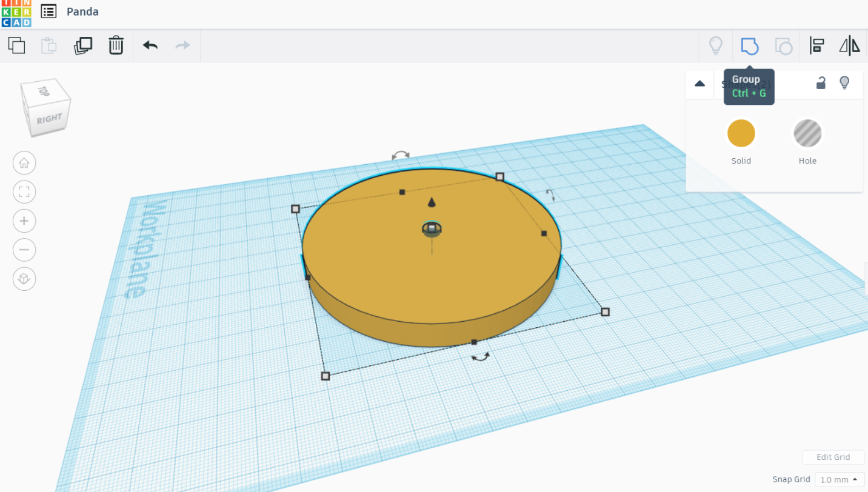The width and height of the screenshot is (868, 492).
Task: Select the Solid color swatch
Action: click(x=741, y=133)
